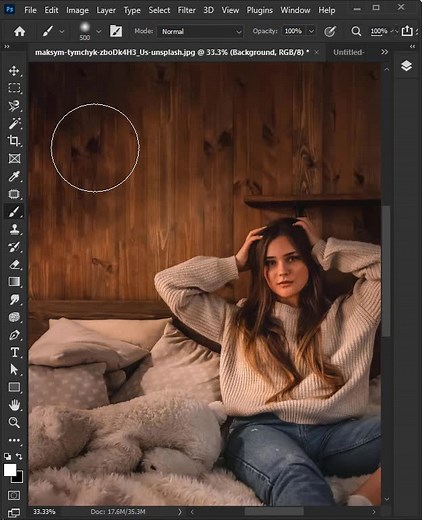Screen dimensions: 422x520
Task: Show more document tabs chevron
Action: pos(384,52)
